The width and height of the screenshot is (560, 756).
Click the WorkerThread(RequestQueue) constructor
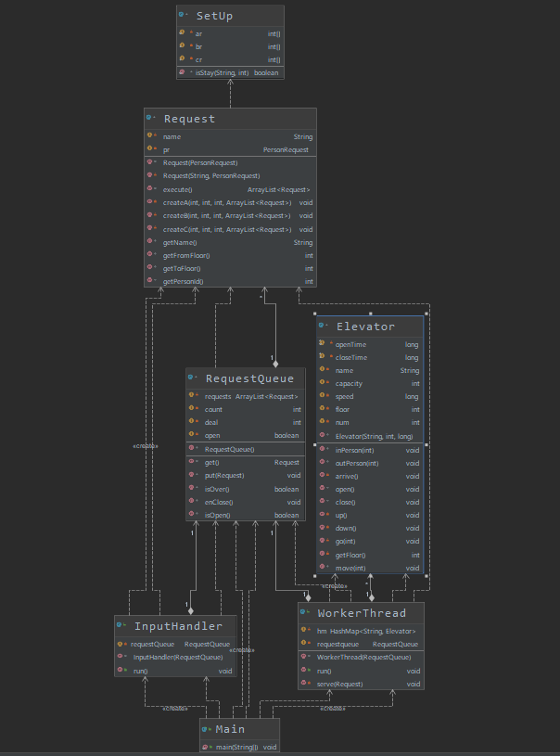click(x=361, y=658)
